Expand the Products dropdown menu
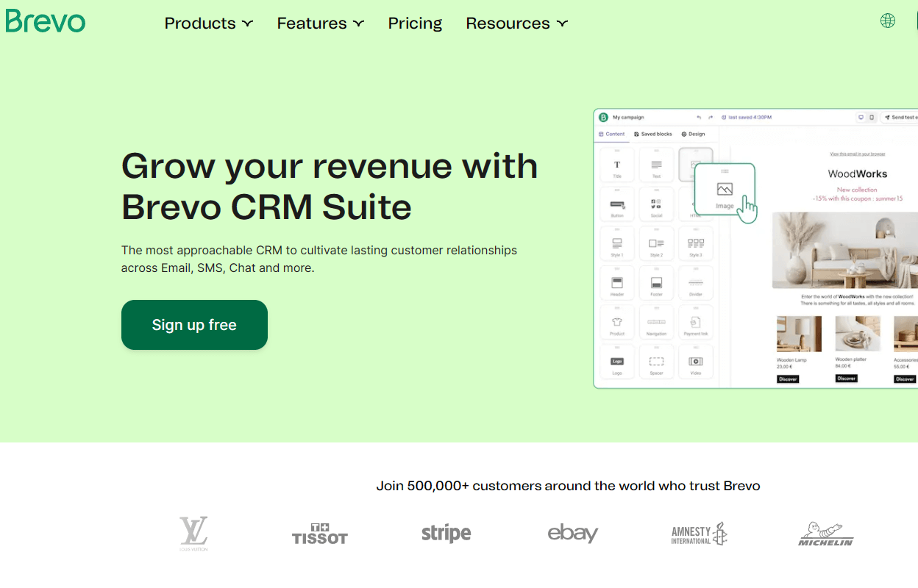This screenshot has height=588, width=918. (x=209, y=24)
